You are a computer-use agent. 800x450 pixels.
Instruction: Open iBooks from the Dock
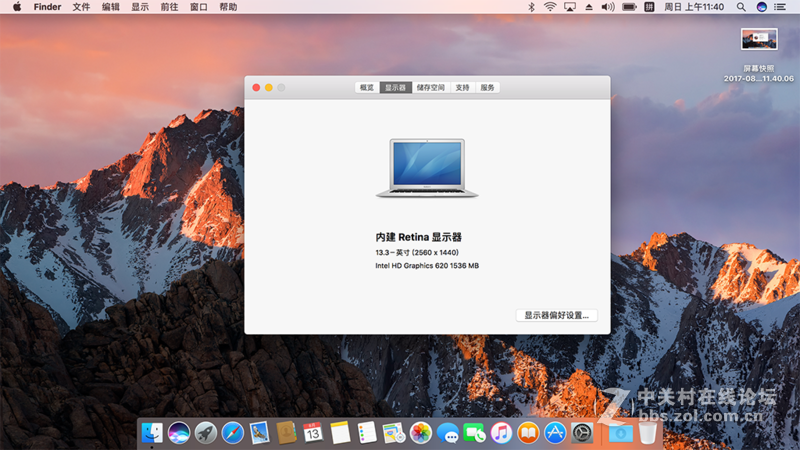(x=528, y=433)
